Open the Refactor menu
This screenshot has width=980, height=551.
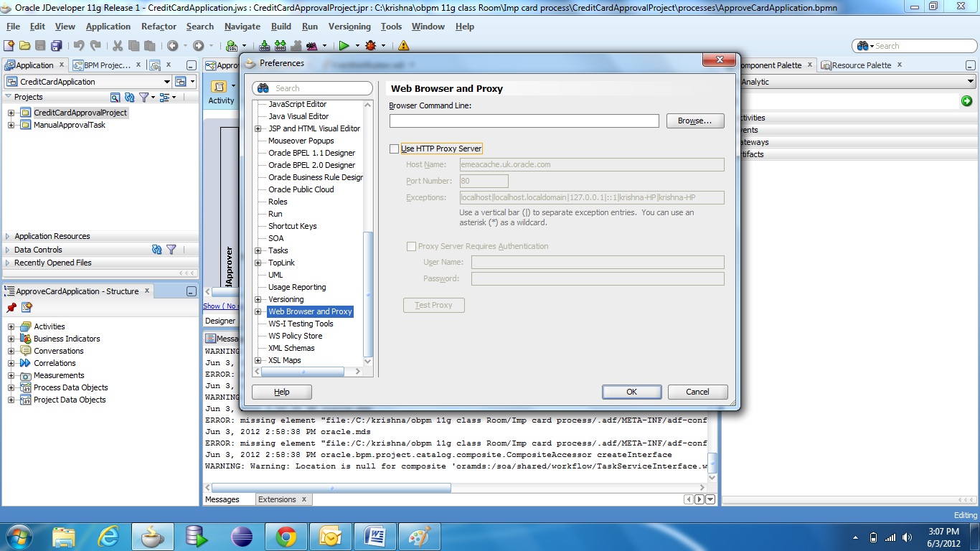pos(159,27)
